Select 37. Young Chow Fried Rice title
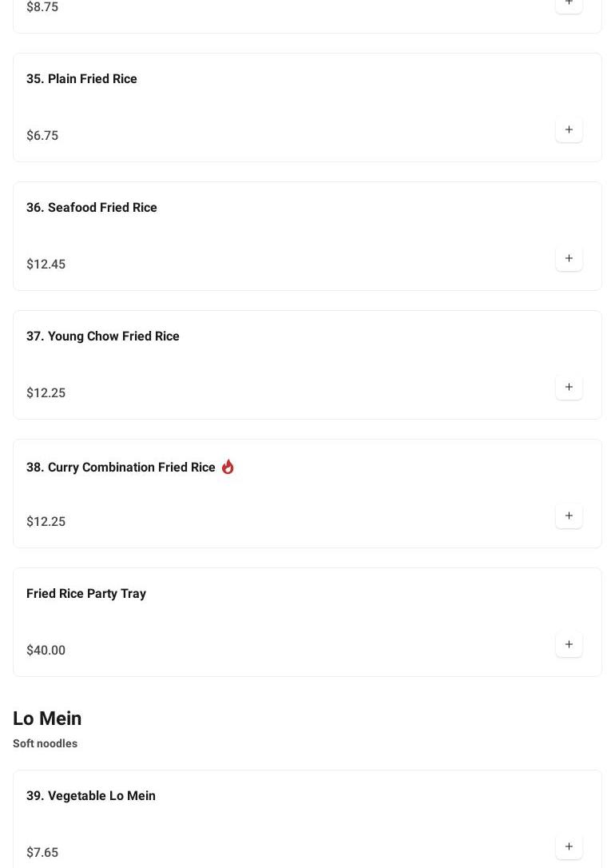 pos(102,336)
